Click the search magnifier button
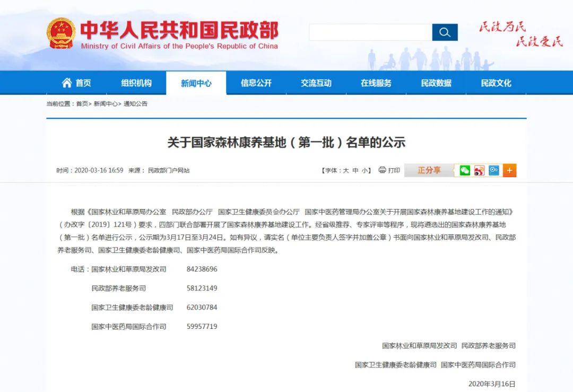Screen dimensions: 573x392 point(445,32)
